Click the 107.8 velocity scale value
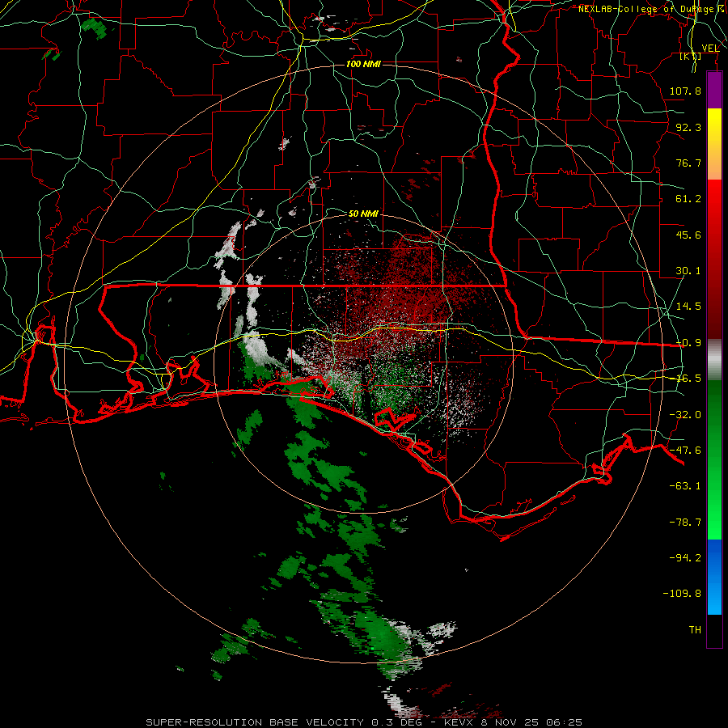The width and height of the screenshot is (728, 728). tap(685, 91)
